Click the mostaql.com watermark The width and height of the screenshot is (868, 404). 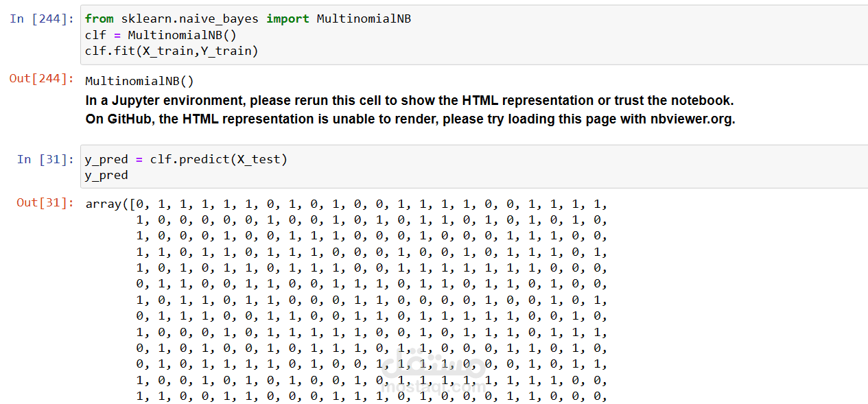tap(434, 375)
